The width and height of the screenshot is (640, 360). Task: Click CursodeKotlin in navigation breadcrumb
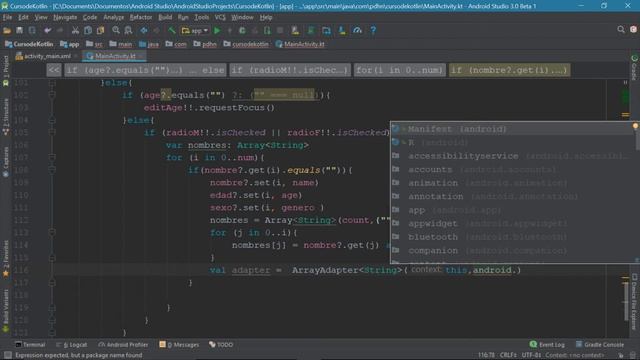coord(29,44)
